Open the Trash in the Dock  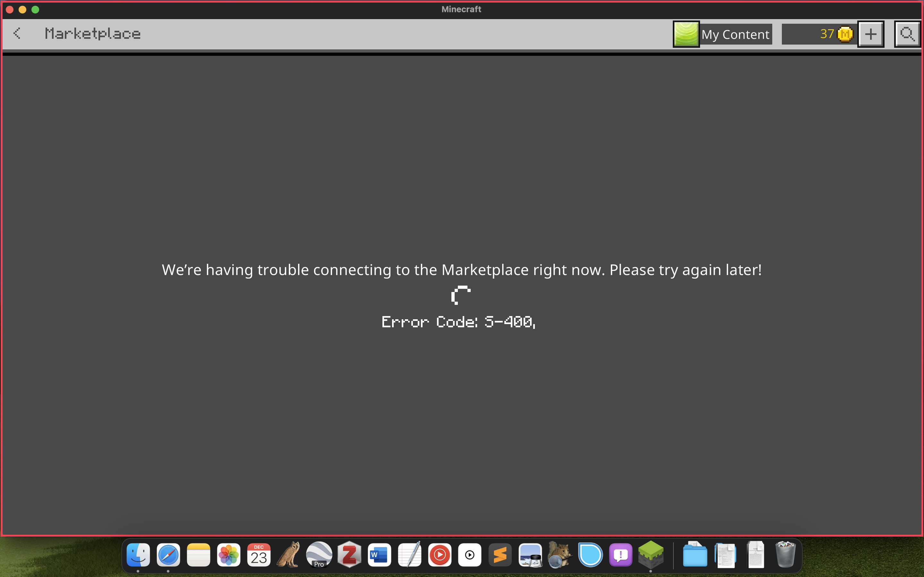[x=785, y=555]
